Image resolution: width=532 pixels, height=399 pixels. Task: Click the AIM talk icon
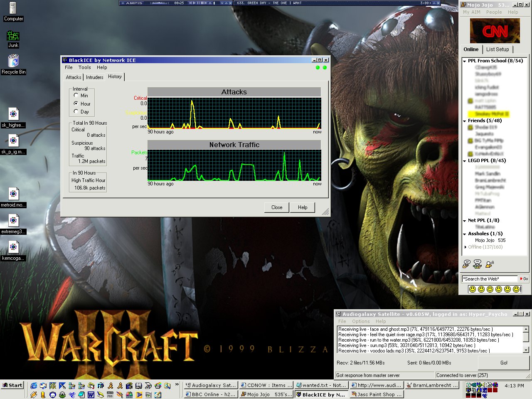coord(489,264)
